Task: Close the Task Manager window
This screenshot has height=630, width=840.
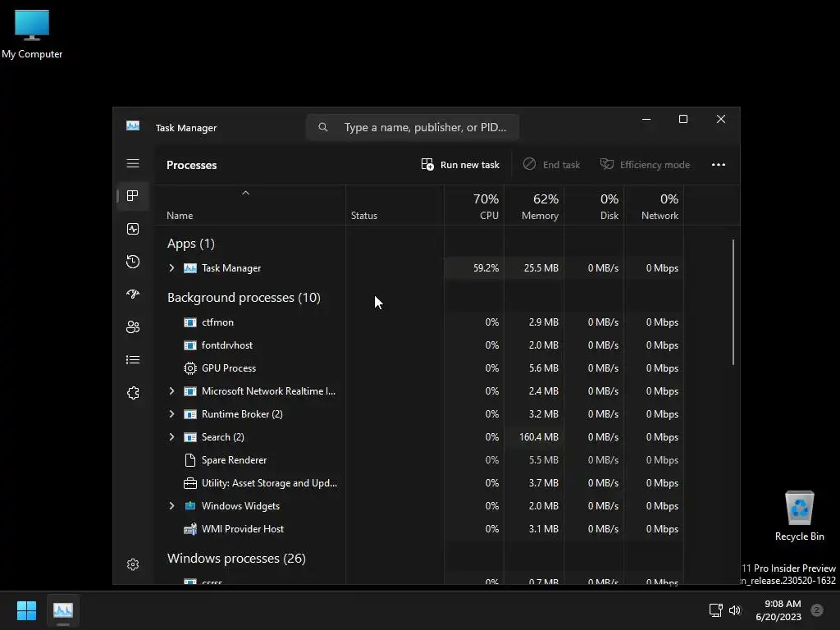Action: point(721,119)
